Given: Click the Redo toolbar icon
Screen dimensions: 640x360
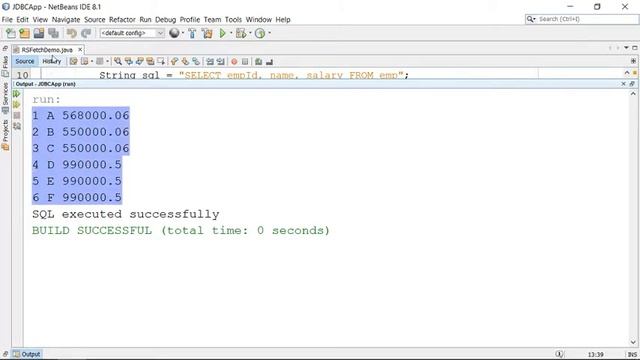Looking at the screenshot, I should point(86,33).
